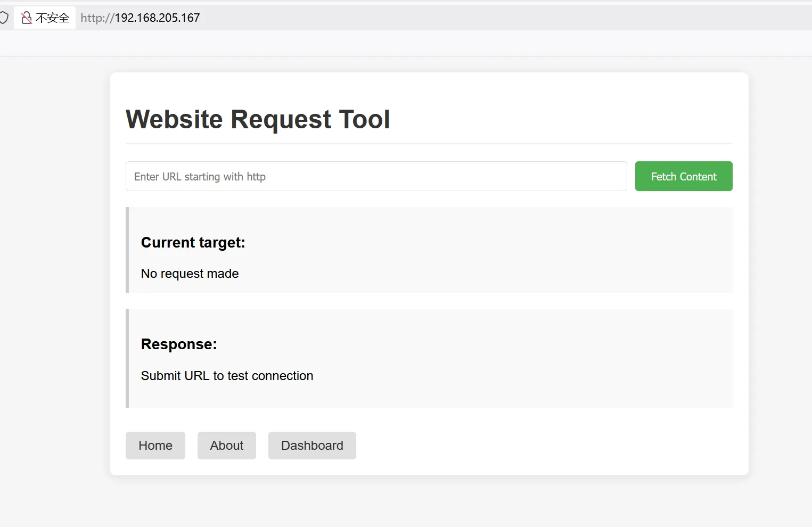Open the Dashboard navigation button

point(312,446)
